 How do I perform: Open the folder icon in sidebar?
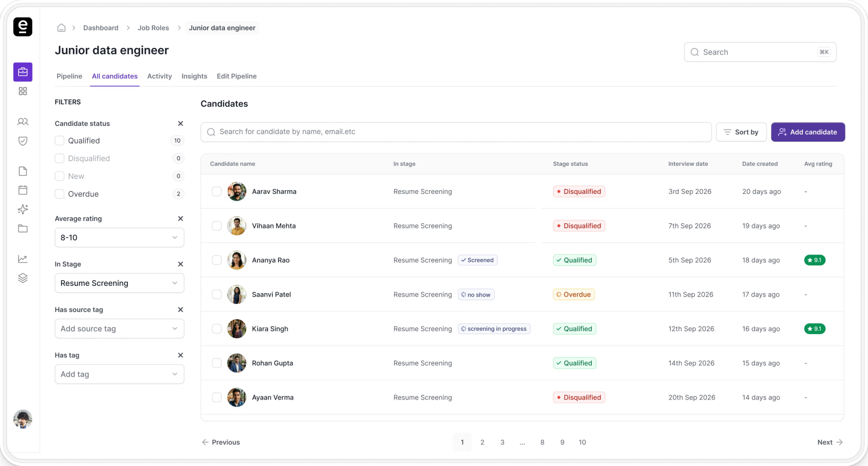(x=22, y=228)
